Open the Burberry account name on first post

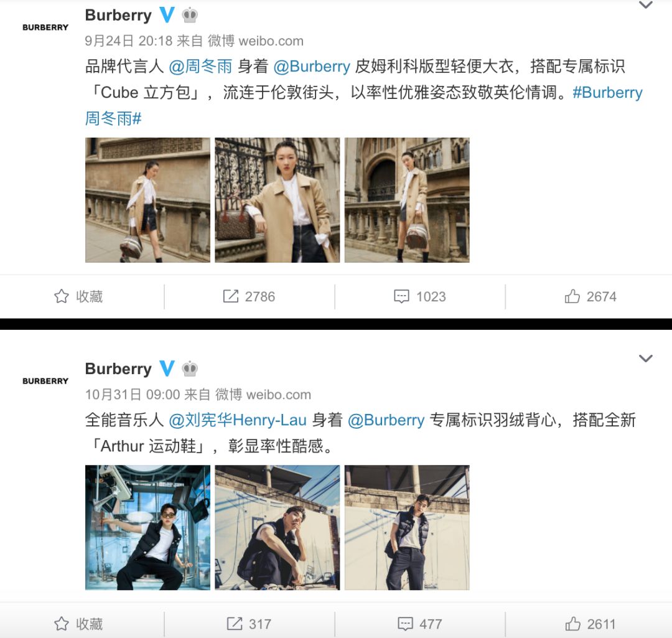pos(118,16)
